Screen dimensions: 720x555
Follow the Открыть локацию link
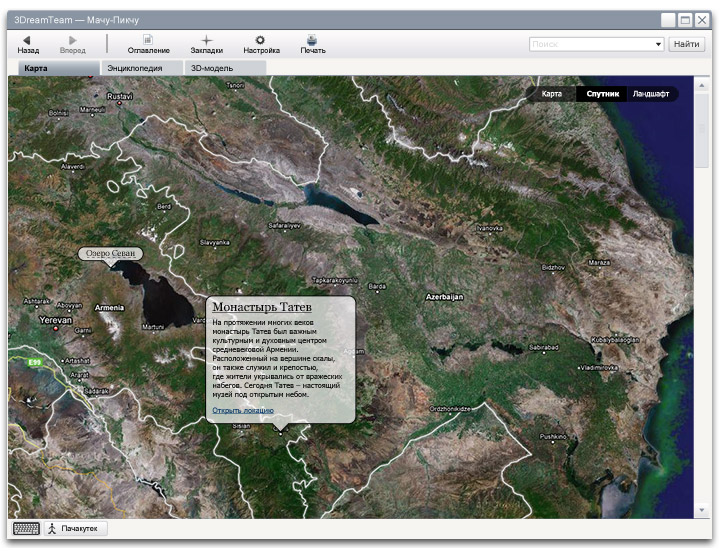coord(242,410)
